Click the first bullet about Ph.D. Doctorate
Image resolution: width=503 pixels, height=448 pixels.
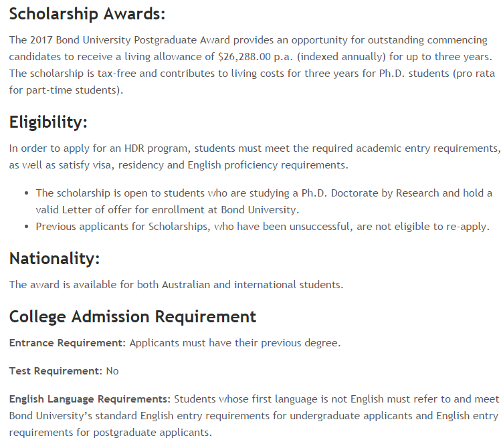click(x=264, y=201)
